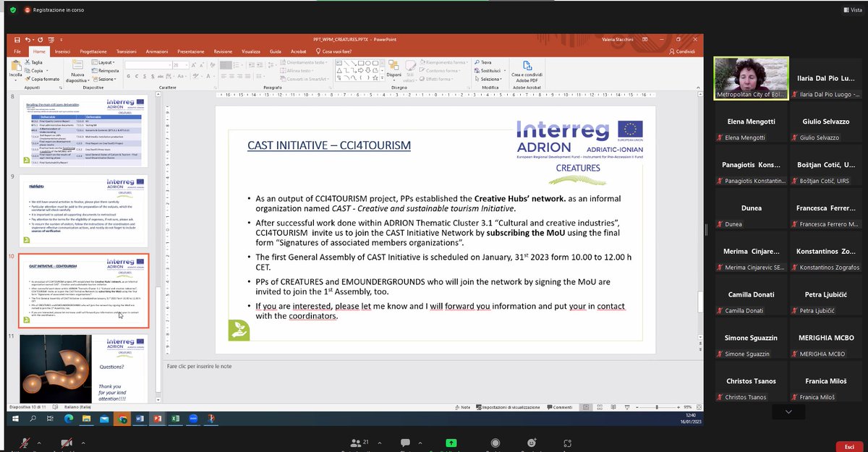The image size is (868, 452).
Task: Search text using Trova
Action: 482,63
